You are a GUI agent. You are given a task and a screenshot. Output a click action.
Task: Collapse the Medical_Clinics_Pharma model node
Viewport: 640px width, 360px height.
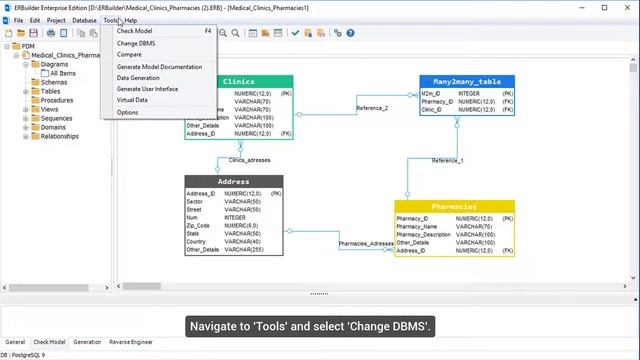click(16, 56)
